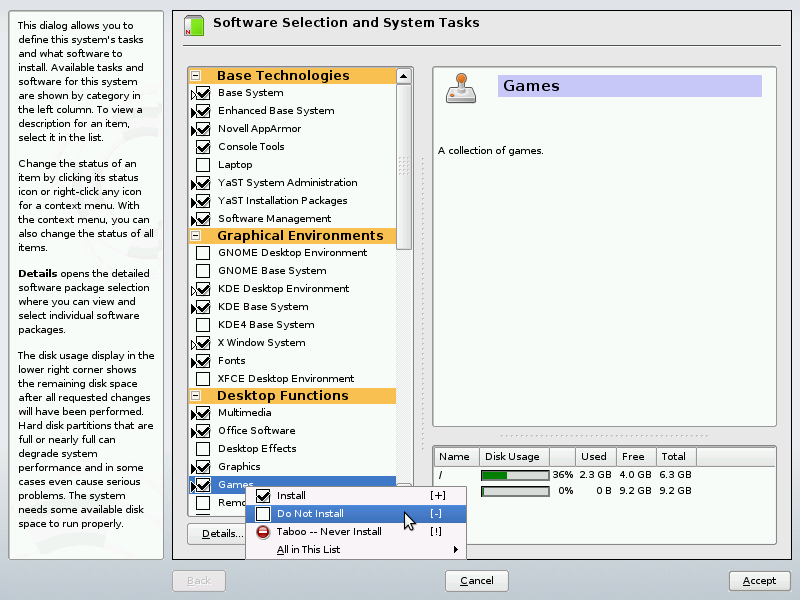Click the Software Selection package icon in header

pos(194,26)
